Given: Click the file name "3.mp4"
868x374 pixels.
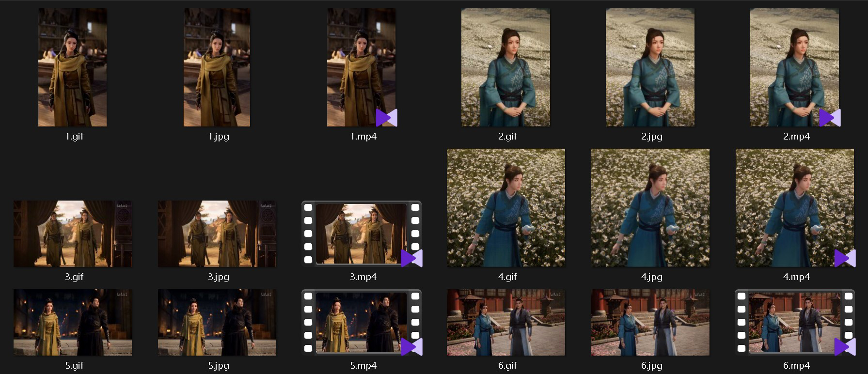Looking at the screenshot, I should point(363,277).
